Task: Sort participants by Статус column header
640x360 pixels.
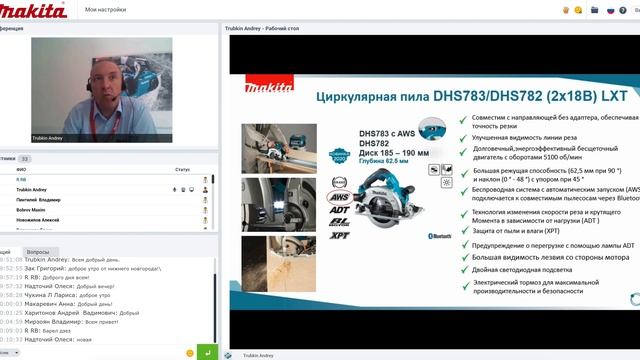Action: point(182,169)
